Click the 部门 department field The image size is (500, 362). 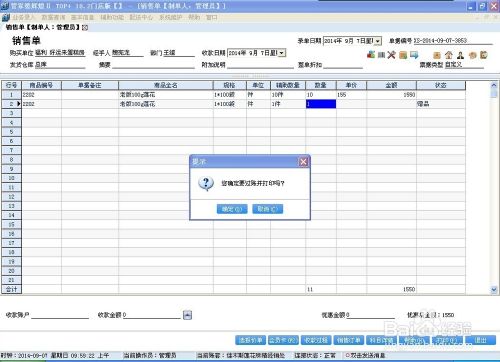pyautogui.click(x=179, y=53)
